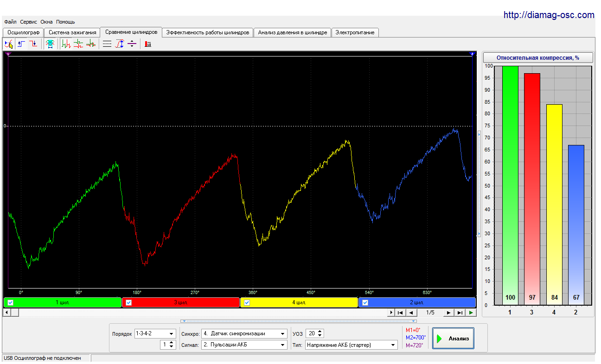The image size is (601, 364).
Task: Click the yellow cylinder 4 label bar
Action: coord(299,302)
